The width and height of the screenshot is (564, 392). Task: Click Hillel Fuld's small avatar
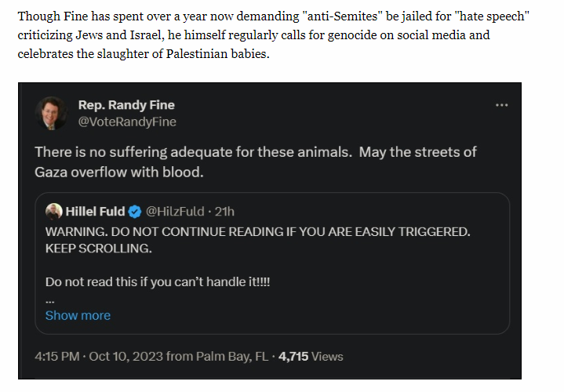pyautogui.click(x=54, y=211)
